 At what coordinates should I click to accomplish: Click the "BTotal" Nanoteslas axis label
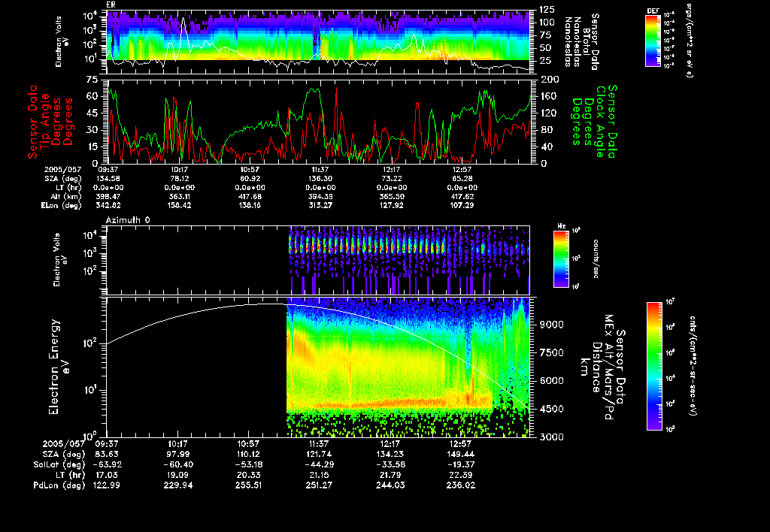click(586, 42)
